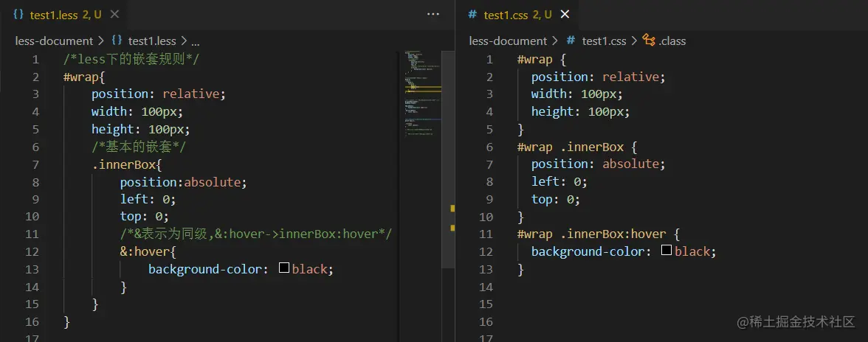The width and height of the screenshot is (868, 342).
Task: Click '#wrap .innerBox {' selector in css
Action: click(578, 147)
